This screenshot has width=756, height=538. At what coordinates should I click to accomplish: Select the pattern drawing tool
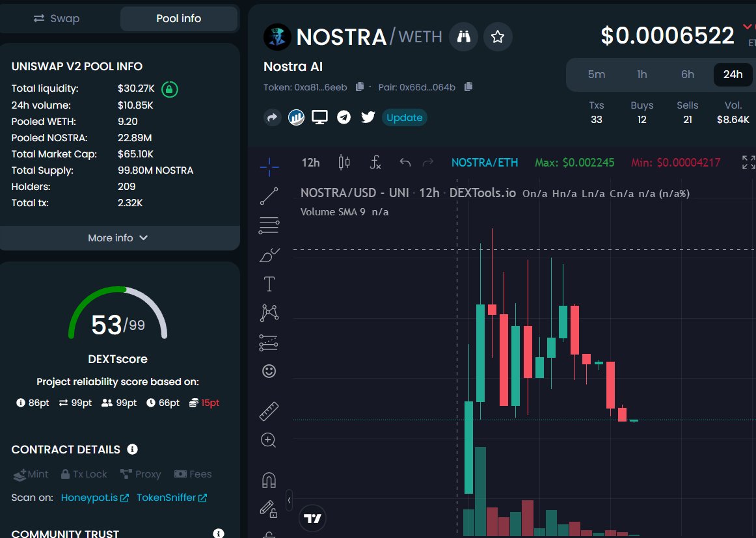click(x=269, y=314)
